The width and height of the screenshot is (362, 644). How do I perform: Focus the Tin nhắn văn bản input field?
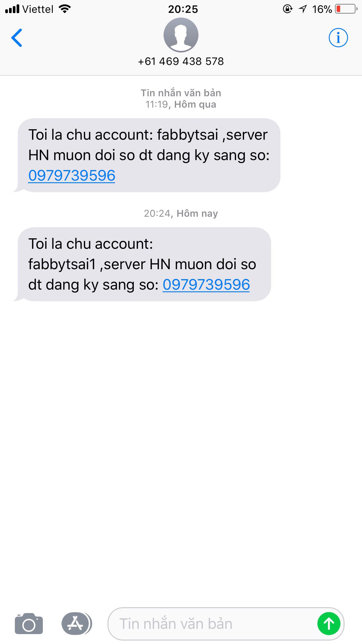(226, 624)
